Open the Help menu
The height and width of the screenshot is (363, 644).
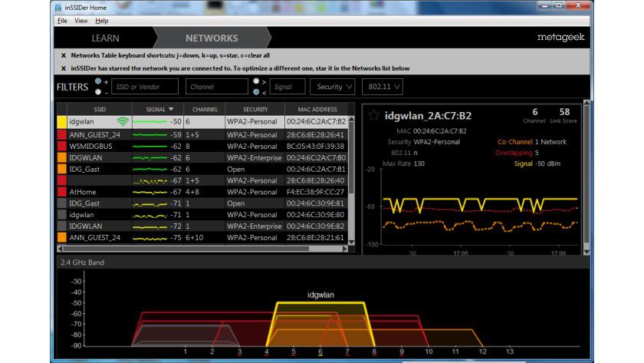[101, 21]
